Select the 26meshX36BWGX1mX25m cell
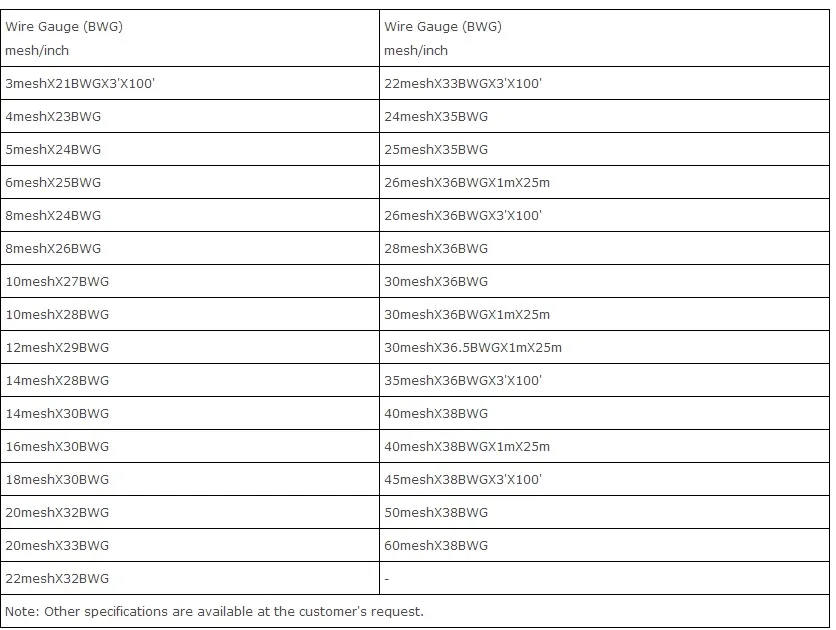 (x=467, y=183)
